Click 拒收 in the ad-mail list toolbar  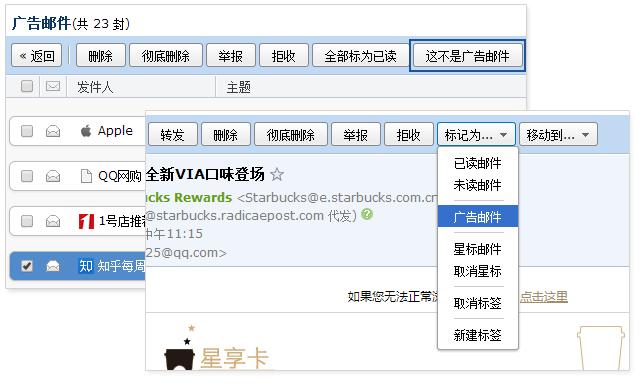click(x=283, y=55)
